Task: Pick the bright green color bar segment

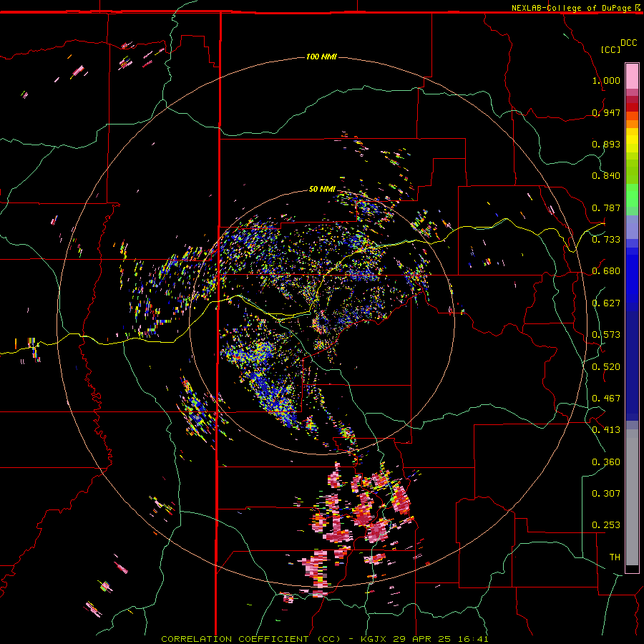Action: (x=632, y=195)
